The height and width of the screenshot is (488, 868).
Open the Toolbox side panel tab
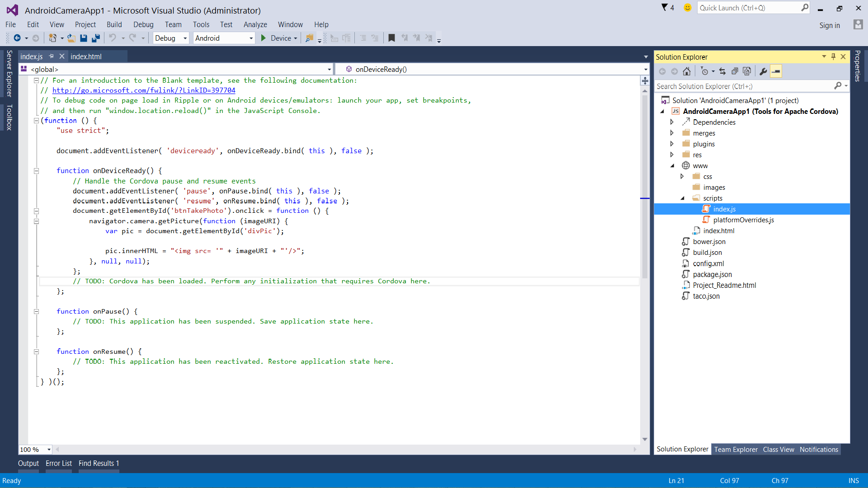click(9, 117)
